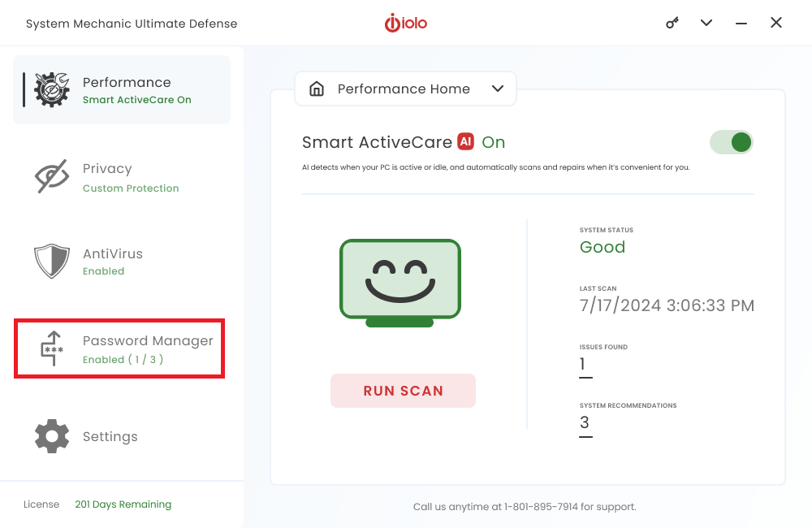Image resolution: width=812 pixels, height=528 pixels.
Task: Click the Enabled ( 1 / 3 ) text
Action: 123,360
